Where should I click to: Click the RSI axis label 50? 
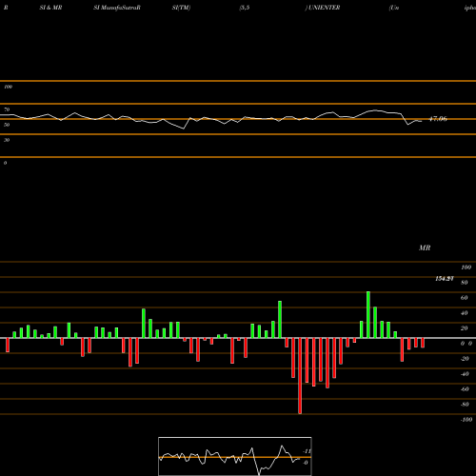click(7, 125)
